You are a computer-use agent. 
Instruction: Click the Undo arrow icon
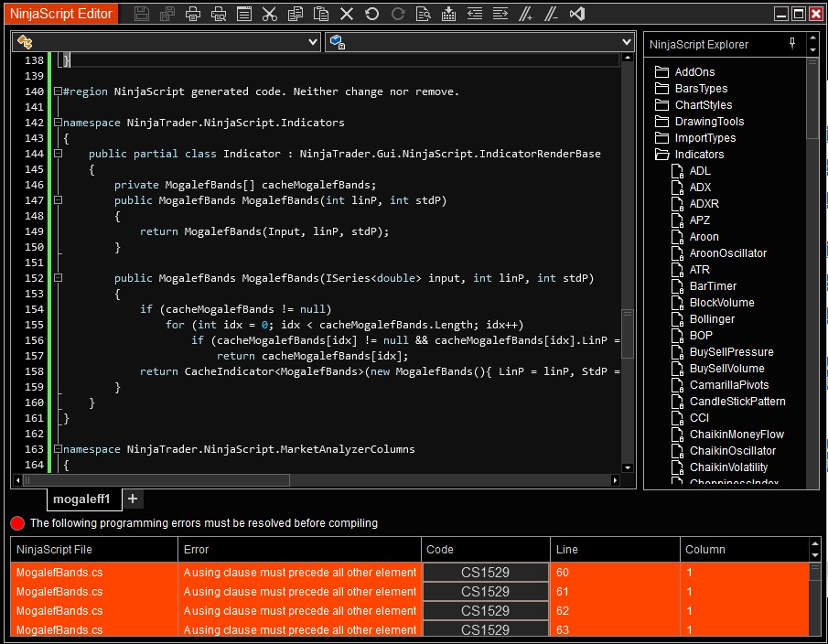point(371,14)
